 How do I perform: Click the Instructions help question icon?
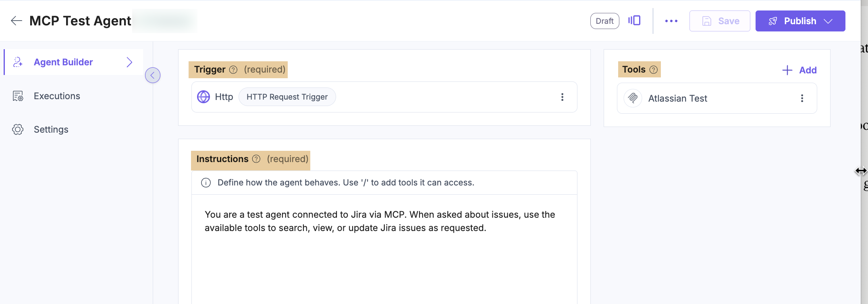(x=256, y=159)
